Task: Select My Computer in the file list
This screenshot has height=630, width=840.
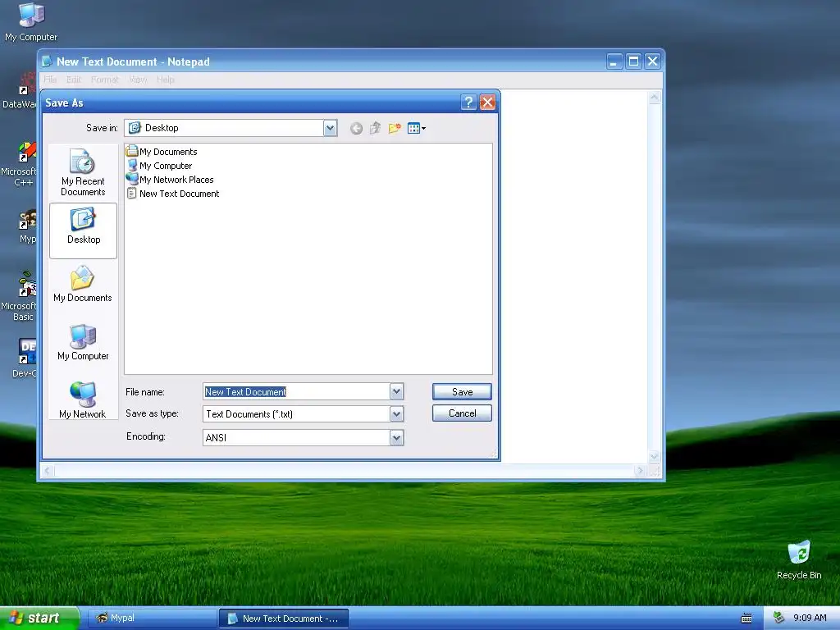Action: coord(159,166)
